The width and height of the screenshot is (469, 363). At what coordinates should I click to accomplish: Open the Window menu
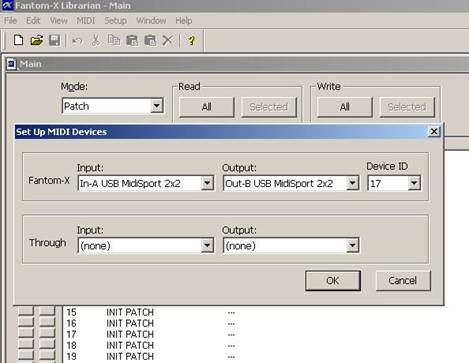tap(151, 21)
